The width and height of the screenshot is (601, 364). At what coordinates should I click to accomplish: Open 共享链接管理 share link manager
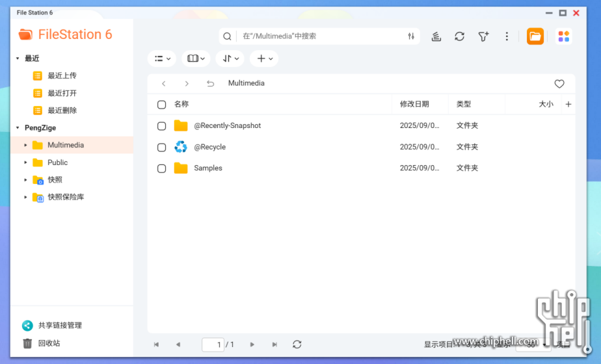tap(52, 325)
